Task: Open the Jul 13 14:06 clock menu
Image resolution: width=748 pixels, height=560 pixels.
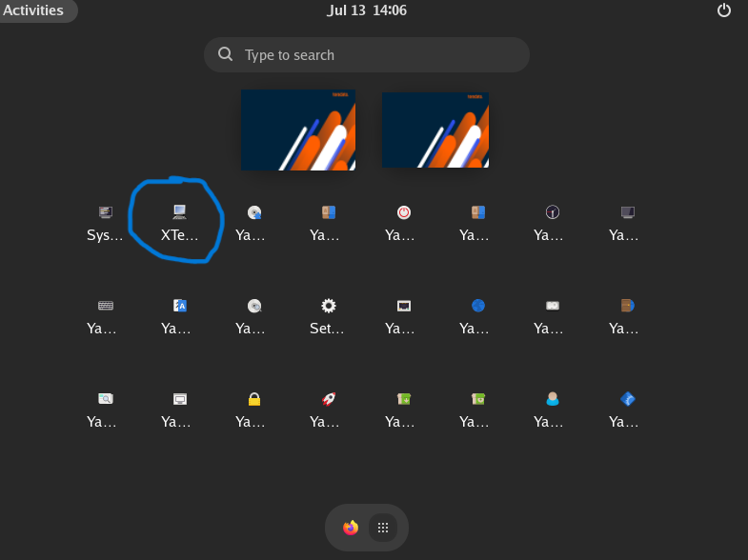Action: coord(367,10)
